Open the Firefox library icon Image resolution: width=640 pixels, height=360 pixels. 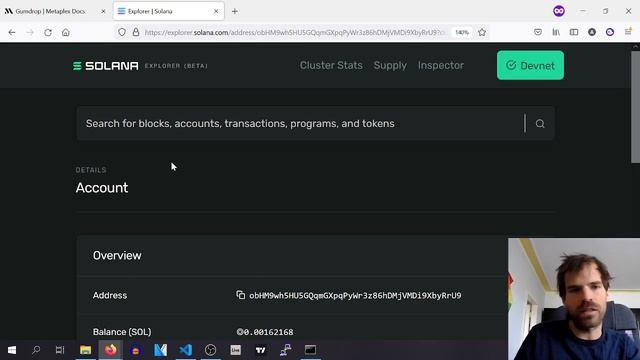coord(556,32)
